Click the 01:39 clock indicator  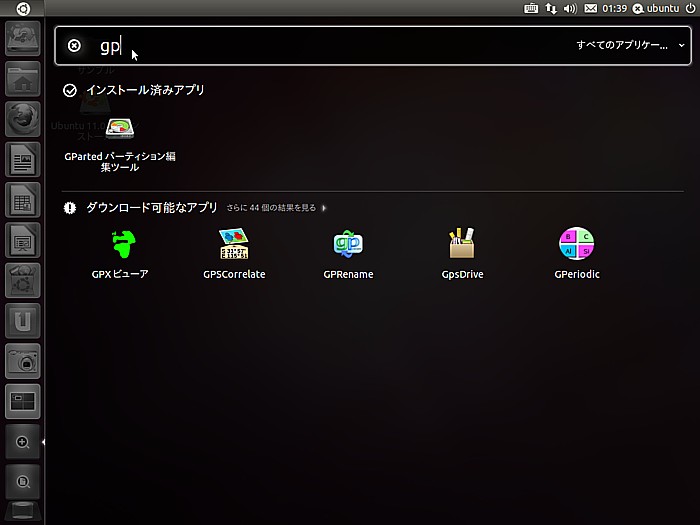pyautogui.click(x=614, y=8)
